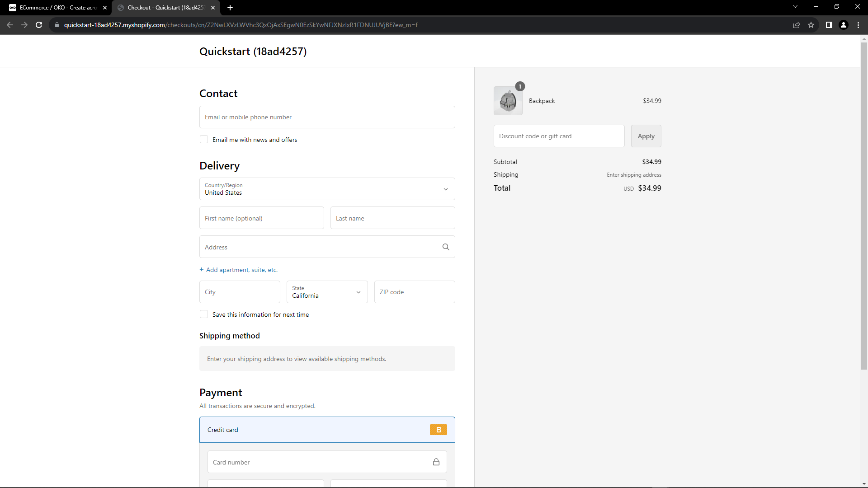The image size is (868, 488).
Task: Click 'Add apartment, suite, etc.' link
Action: (x=238, y=270)
